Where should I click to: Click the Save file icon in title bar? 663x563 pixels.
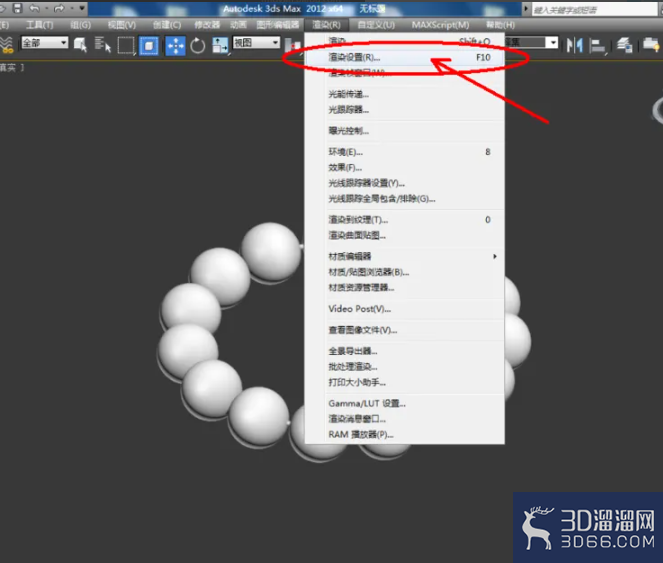click(17, 8)
